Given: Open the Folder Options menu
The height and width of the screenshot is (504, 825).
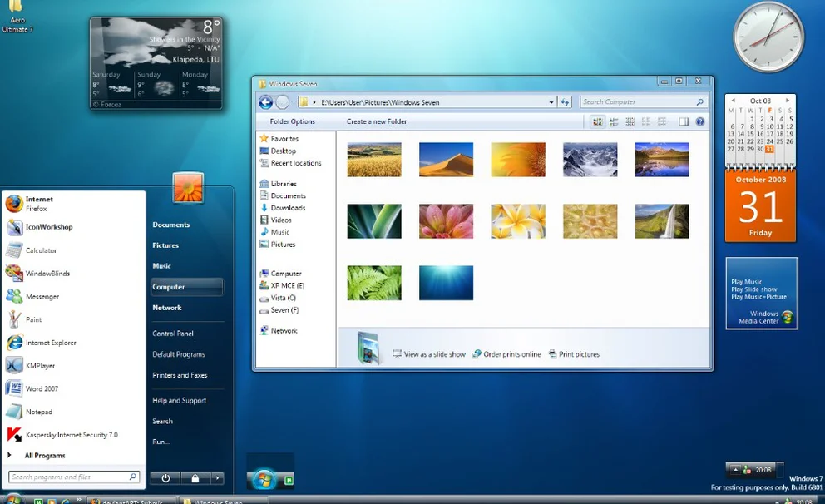Looking at the screenshot, I should click(292, 121).
